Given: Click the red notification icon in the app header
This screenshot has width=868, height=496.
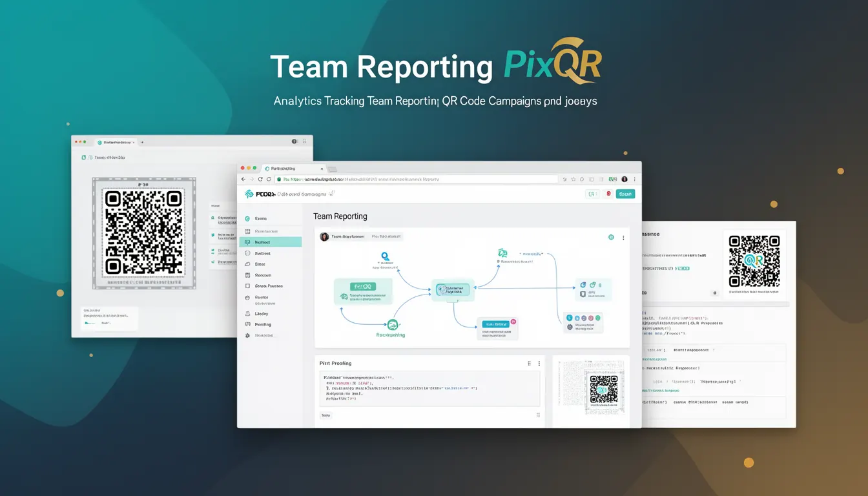Looking at the screenshot, I should (x=608, y=194).
